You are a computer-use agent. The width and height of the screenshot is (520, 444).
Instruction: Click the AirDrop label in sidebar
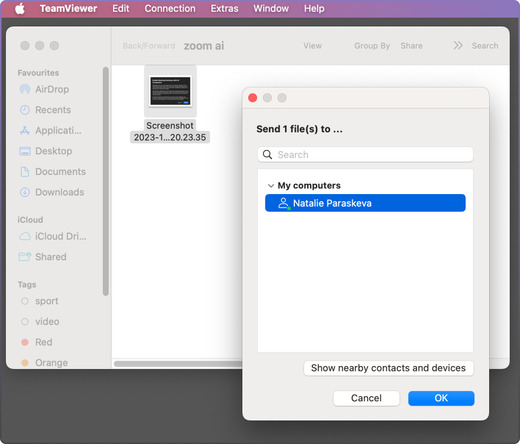[x=52, y=89]
